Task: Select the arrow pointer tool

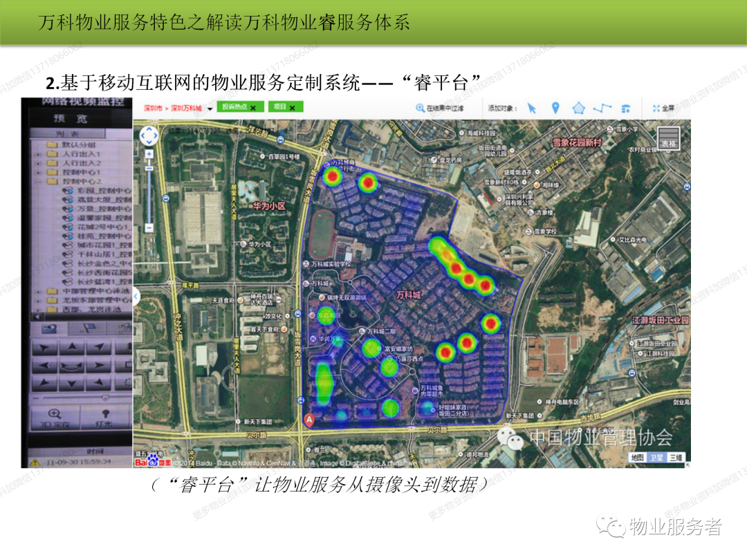Action: 532,109
